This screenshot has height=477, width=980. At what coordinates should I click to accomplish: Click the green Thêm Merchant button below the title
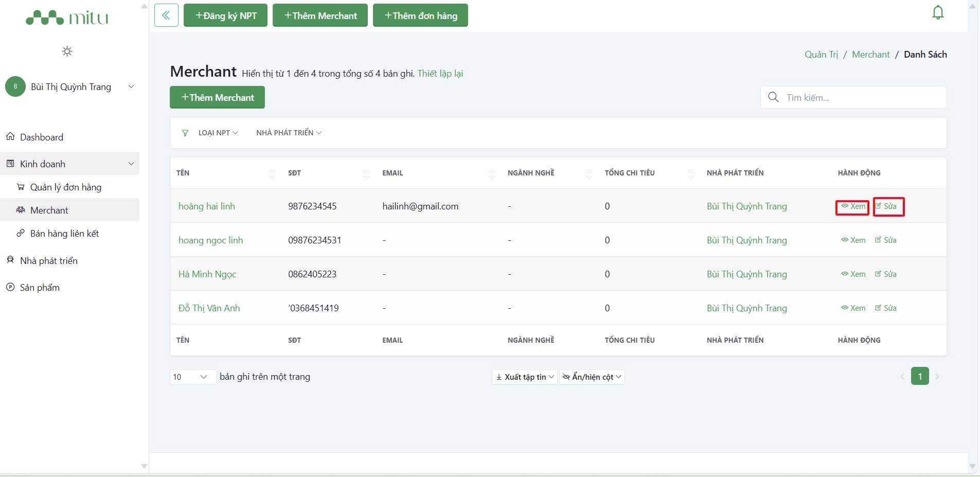(217, 97)
